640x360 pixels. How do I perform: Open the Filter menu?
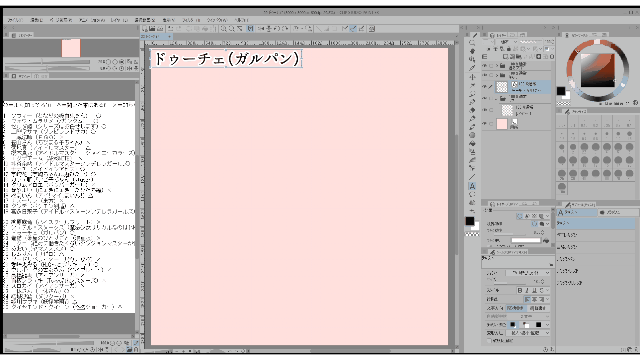click(191, 20)
